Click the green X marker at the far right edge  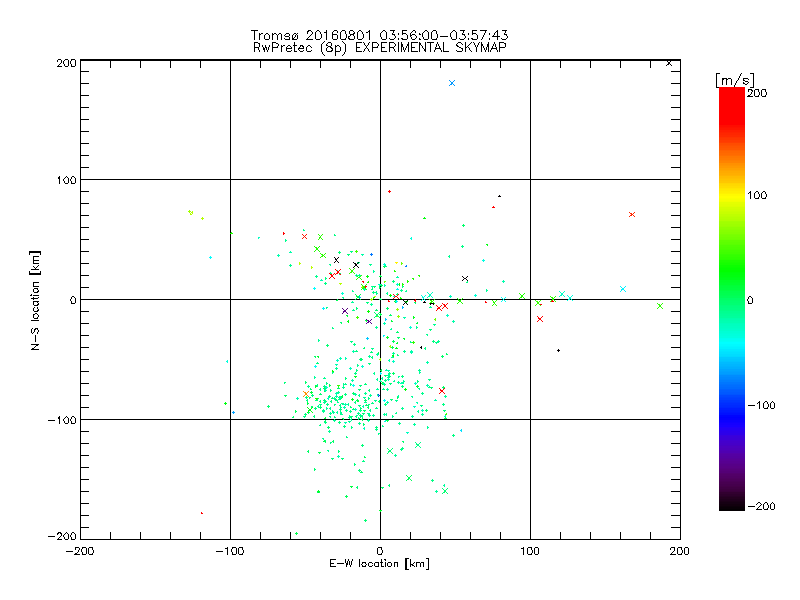click(x=660, y=306)
